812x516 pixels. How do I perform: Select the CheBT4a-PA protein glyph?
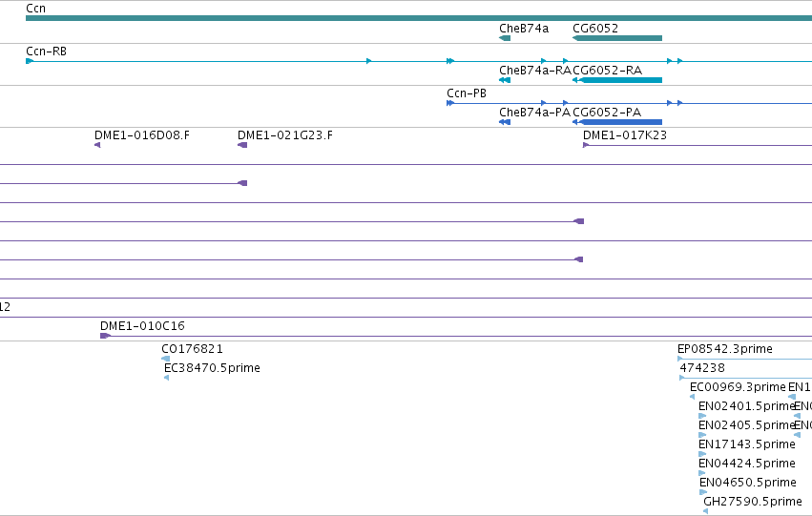pos(505,122)
